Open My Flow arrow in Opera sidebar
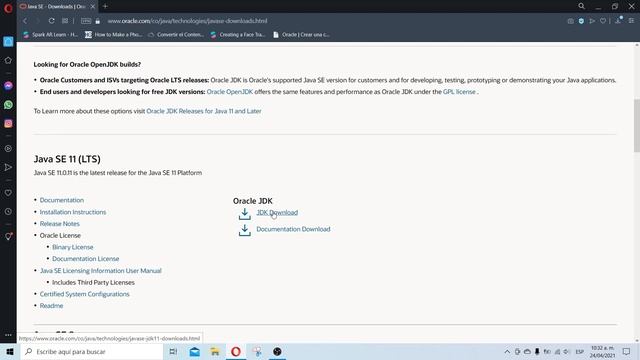Image resolution: width=640 pixels, height=360 pixels. pyautogui.click(x=8, y=167)
